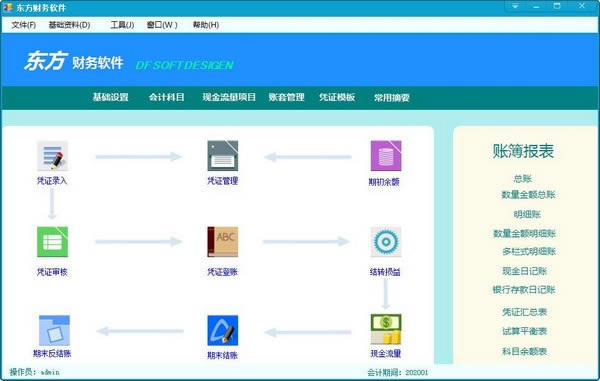This screenshot has height=381, width=600.
Task: Click the app icon in the title bar
Action: (7, 7)
